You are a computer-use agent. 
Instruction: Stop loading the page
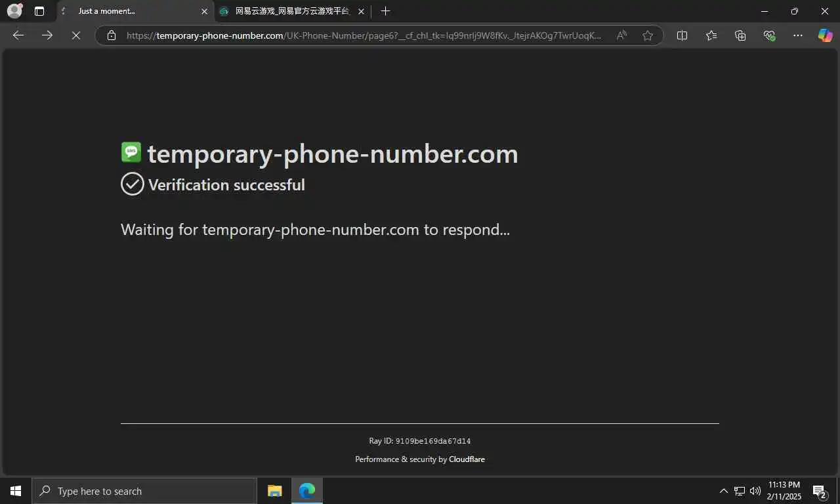(x=76, y=35)
